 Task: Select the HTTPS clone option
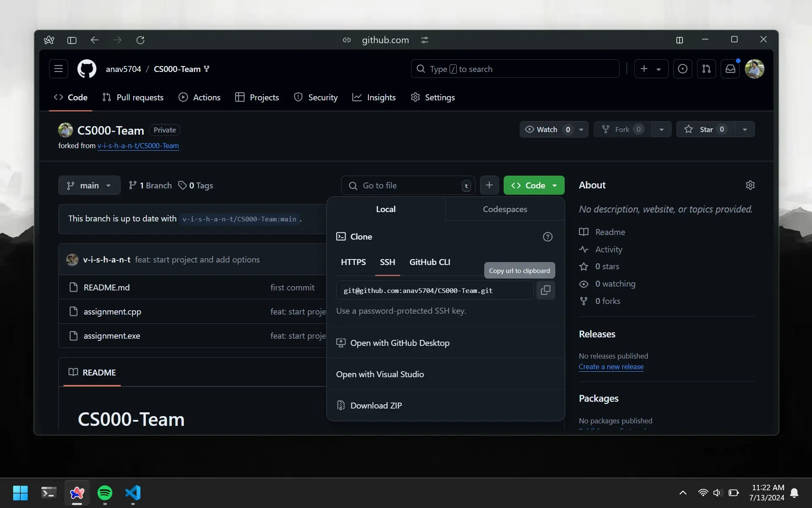pos(353,262)
